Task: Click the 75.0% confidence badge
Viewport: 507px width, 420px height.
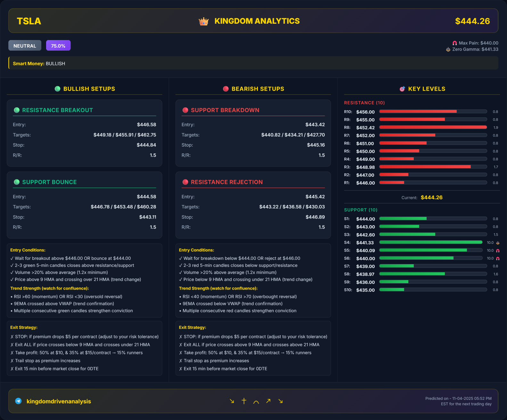Action: (x=58, y=45)
